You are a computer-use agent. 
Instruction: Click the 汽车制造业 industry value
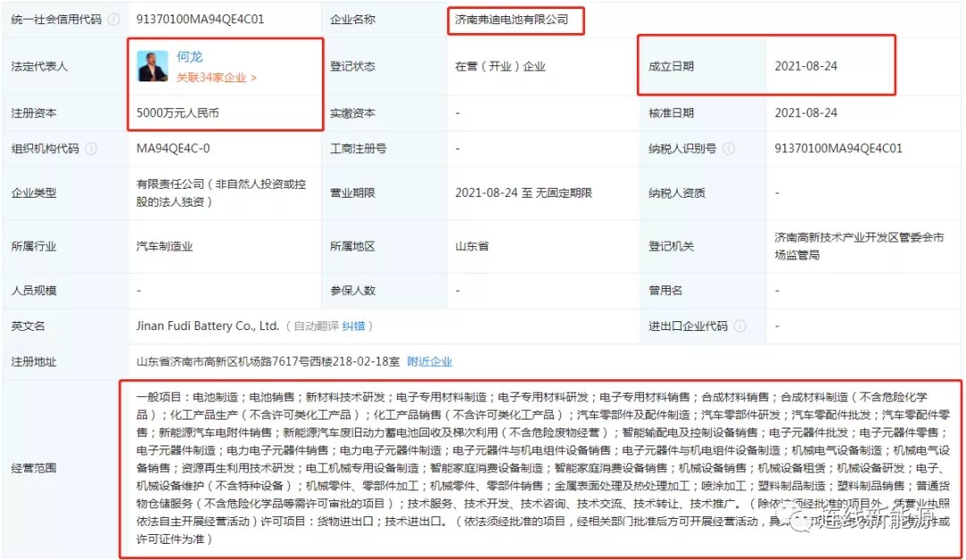(x=165, y=246)
